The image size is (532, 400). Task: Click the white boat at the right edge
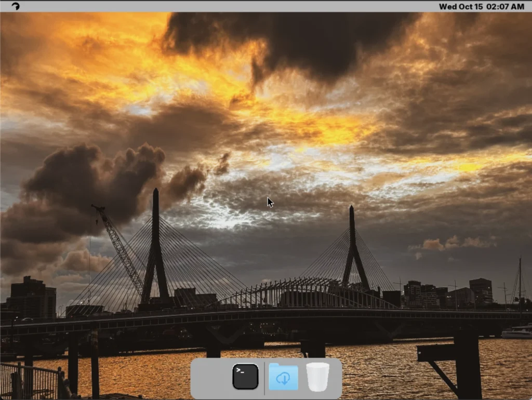coord(516,332)
